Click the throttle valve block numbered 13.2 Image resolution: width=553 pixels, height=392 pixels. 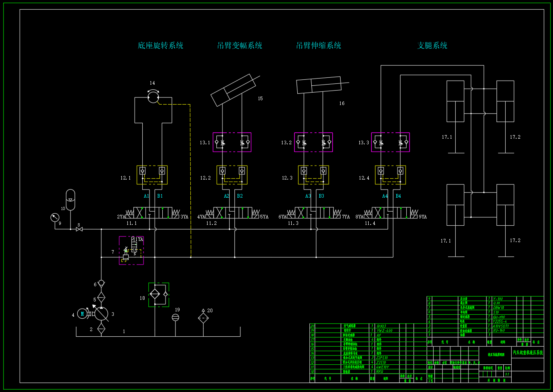point(313,142)
